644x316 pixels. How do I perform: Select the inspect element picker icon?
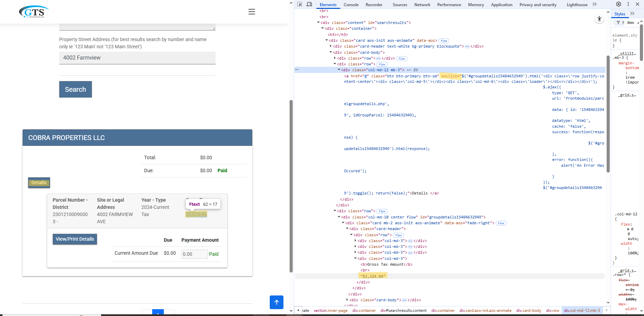tap(300, 4)
